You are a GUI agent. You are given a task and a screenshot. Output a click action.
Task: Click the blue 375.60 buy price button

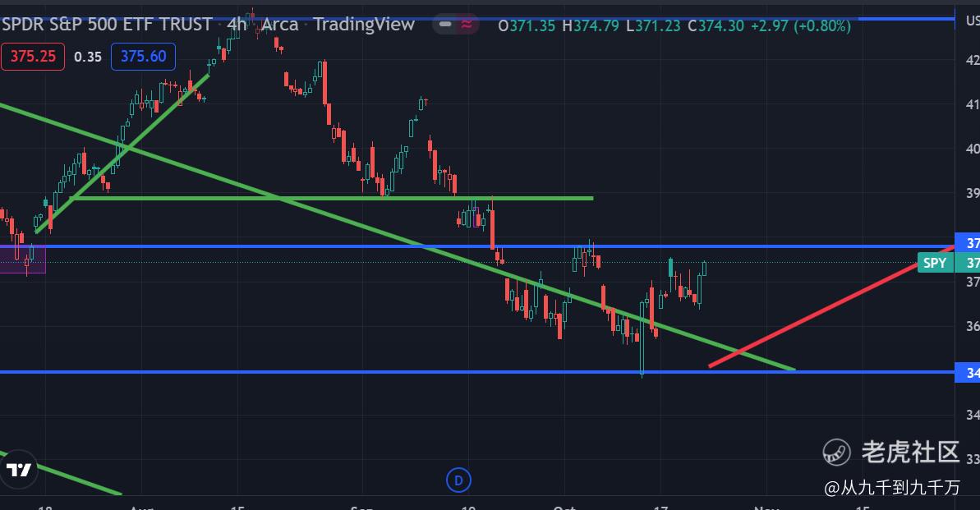point(143,56)
